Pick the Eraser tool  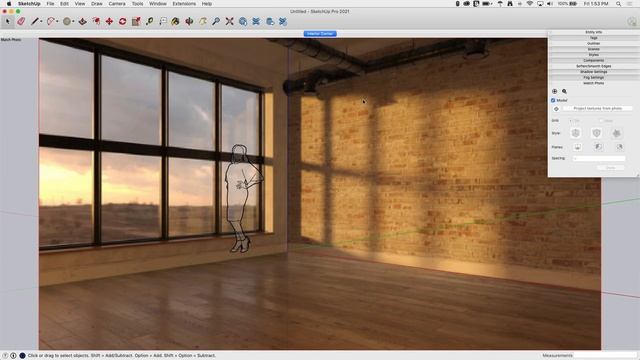point(21,21)
